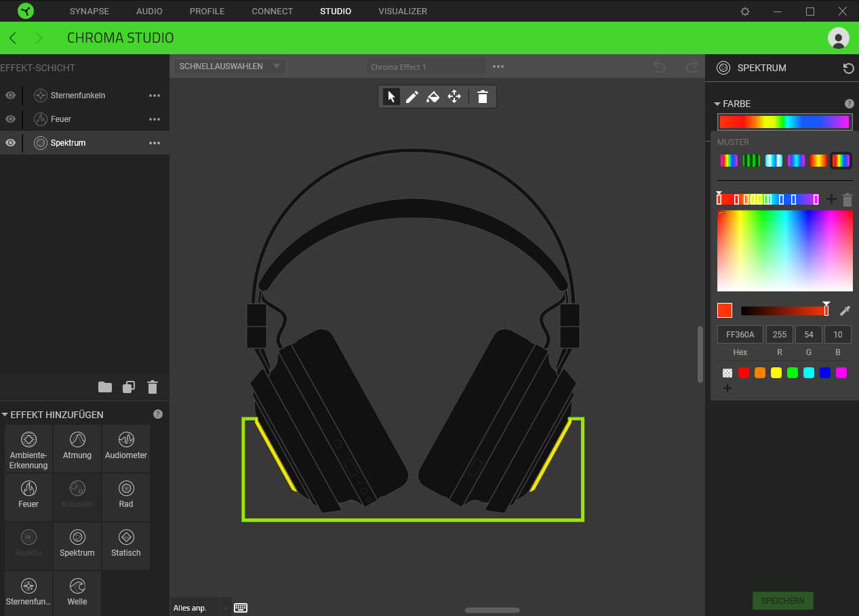The height and width of the screenshot is (616, 859).
Task: Reset the Spektrum settings
Action: coord(847,68)
